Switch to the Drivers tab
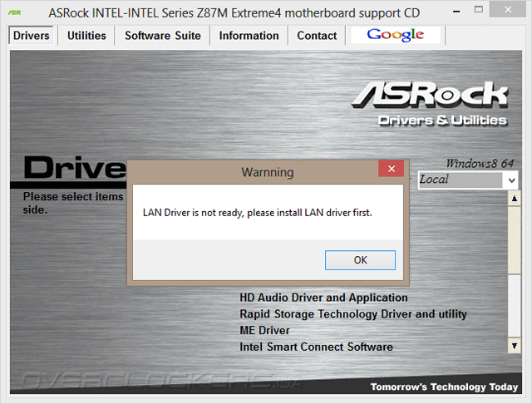 click(32, 36)
